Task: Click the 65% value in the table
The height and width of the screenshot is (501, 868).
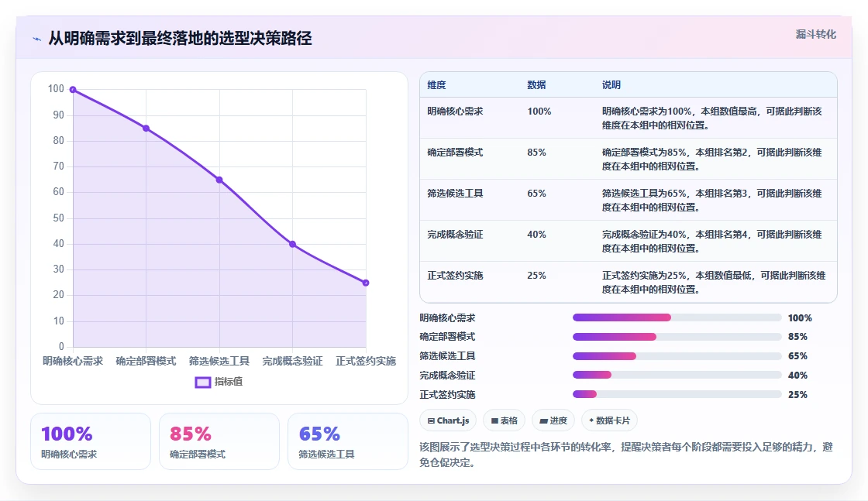Action: coord(536,193)
